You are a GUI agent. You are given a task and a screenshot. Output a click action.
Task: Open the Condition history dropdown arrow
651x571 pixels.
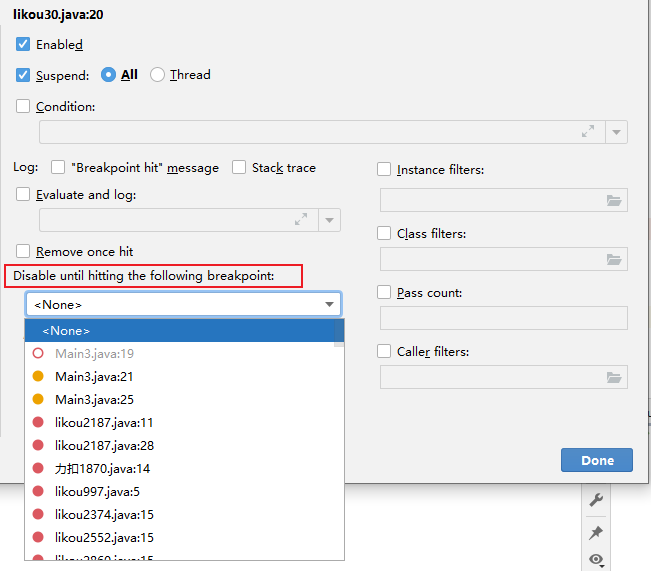[x=617, y=132]
